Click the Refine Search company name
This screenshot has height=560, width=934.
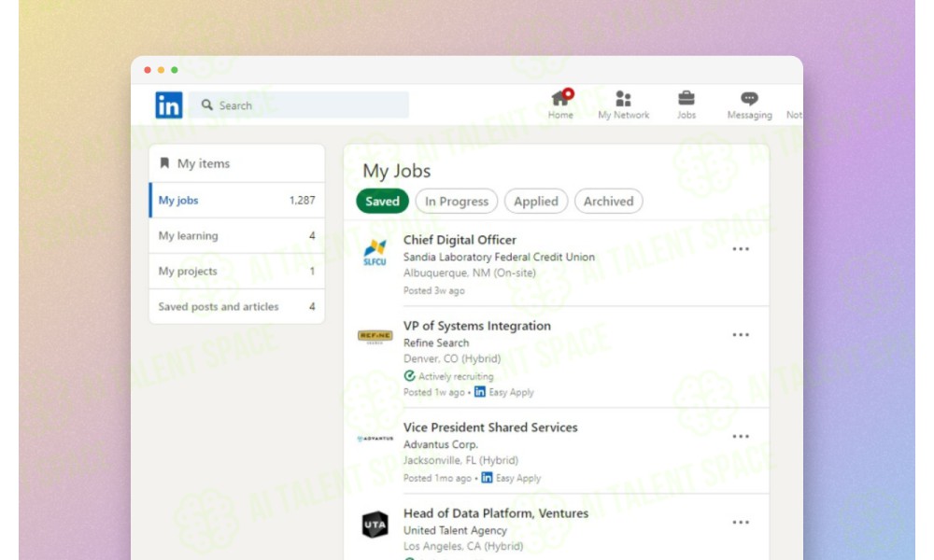436,343
